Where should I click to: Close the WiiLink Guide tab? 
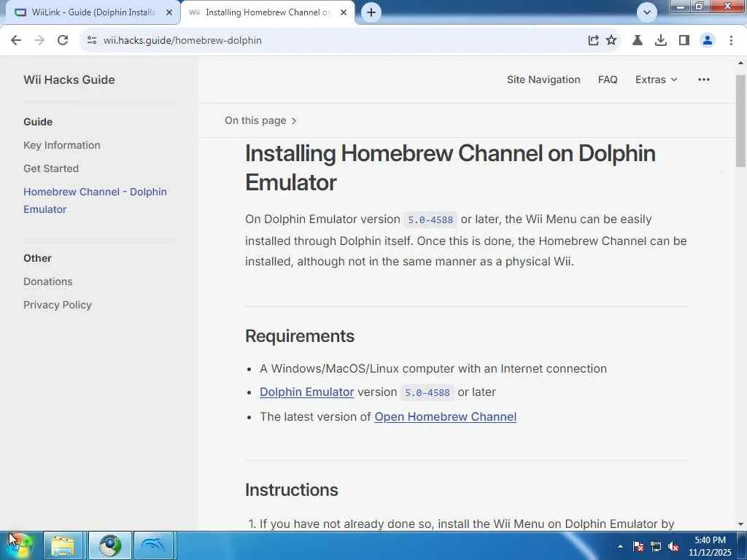(169, 12)
